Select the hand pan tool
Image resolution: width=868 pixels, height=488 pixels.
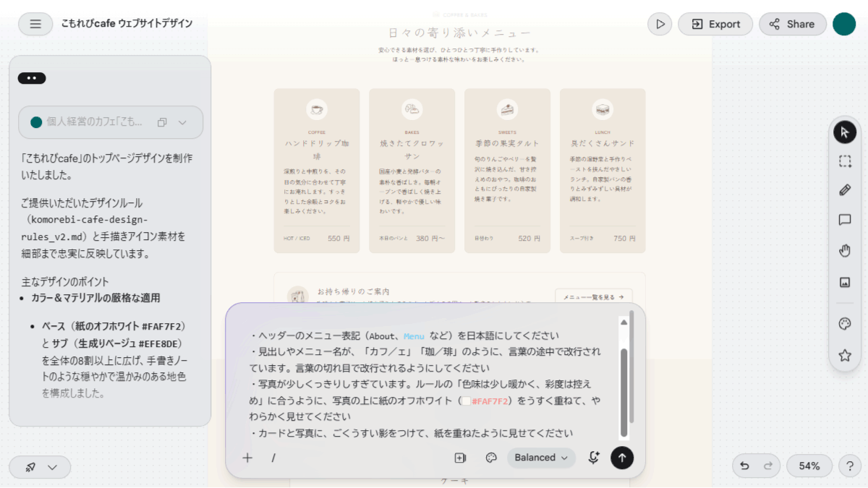[844, 251]
